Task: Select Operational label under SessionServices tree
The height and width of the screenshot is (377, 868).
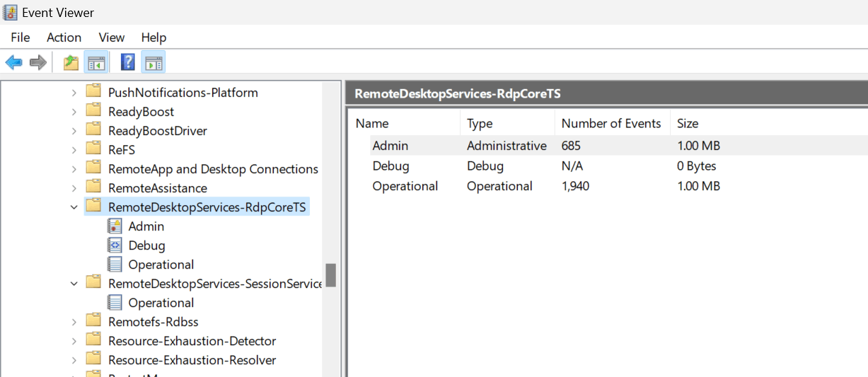Action: [161, 303]
